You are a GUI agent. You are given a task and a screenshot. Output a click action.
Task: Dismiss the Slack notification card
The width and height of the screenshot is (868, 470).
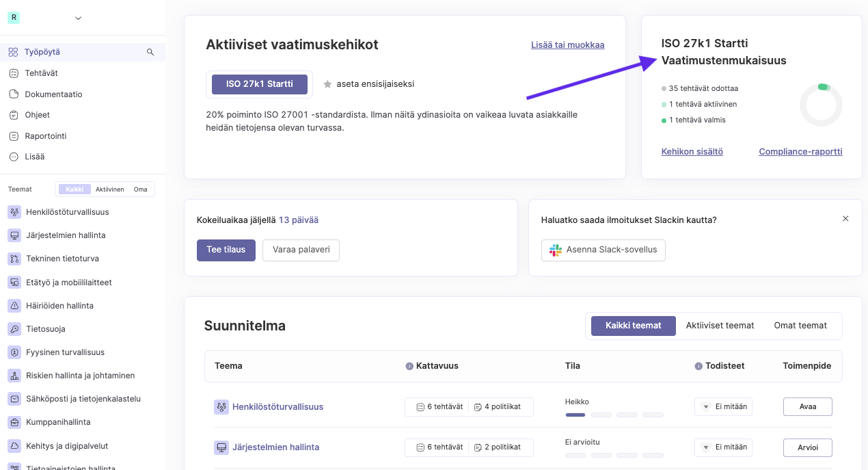coord(845,219)
